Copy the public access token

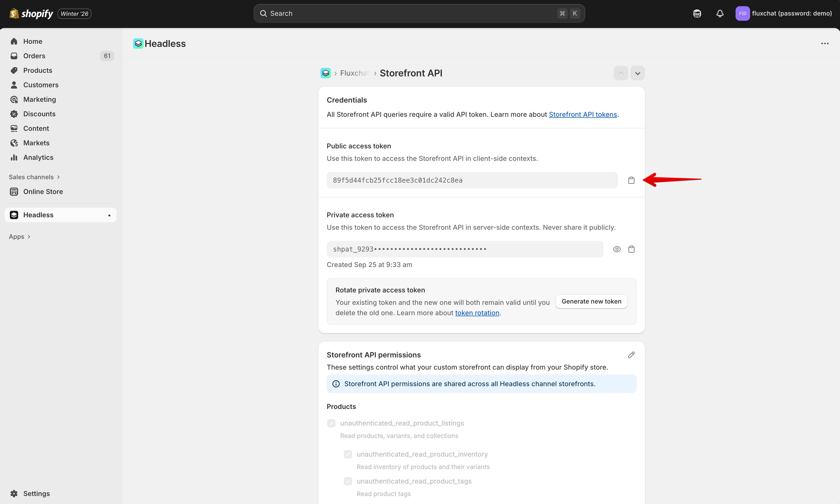point(631,180)
